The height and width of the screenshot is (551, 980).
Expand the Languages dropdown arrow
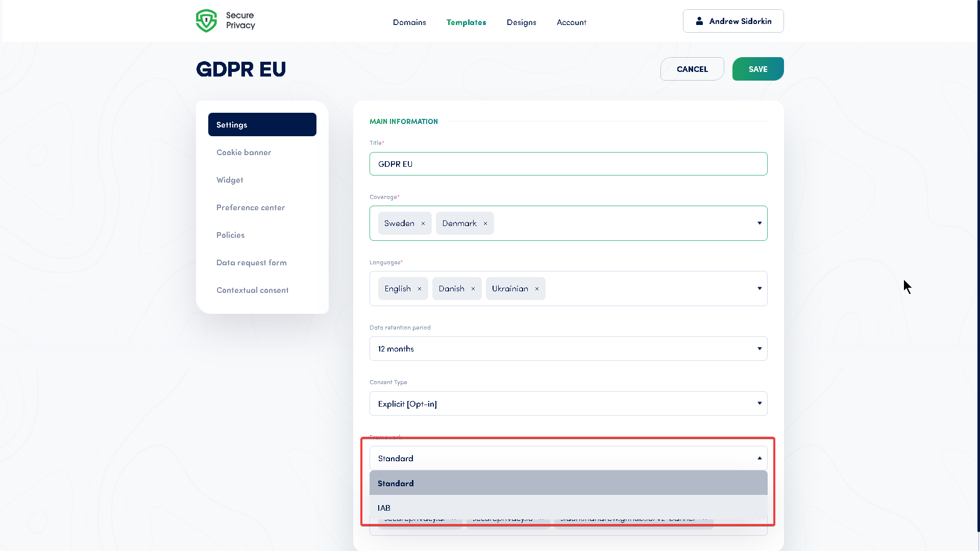(x=759, y=288)
